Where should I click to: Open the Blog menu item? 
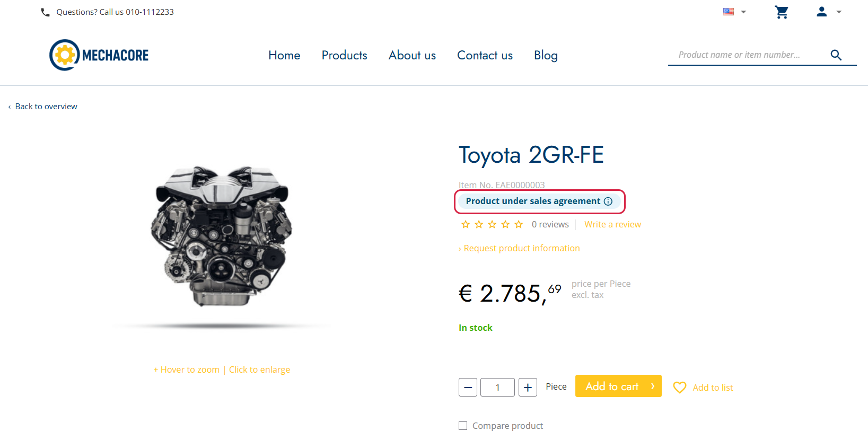546,55
